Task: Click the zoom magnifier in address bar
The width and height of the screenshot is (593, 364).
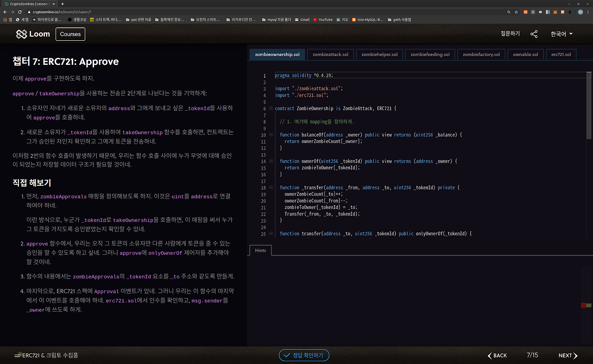Action: coord(509,12)
